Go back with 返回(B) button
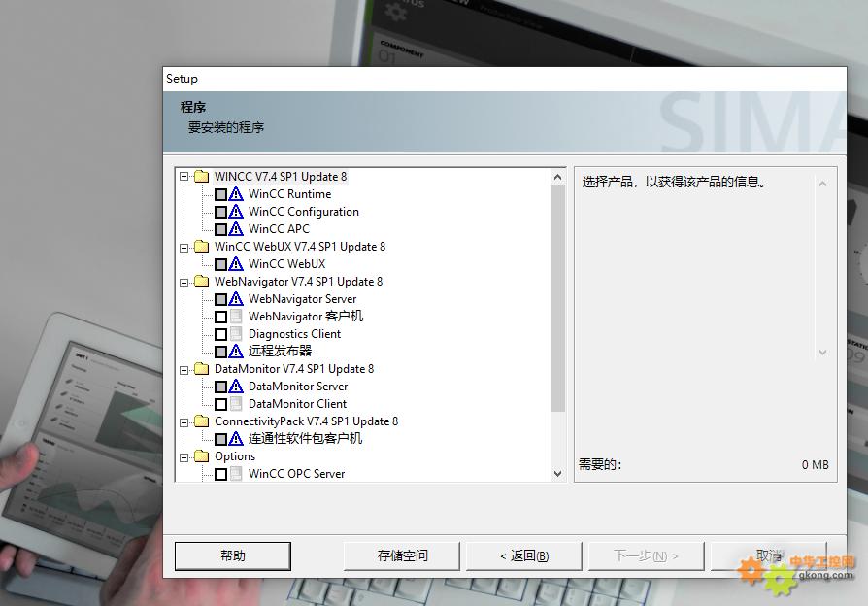 click(x=524, y=555)
